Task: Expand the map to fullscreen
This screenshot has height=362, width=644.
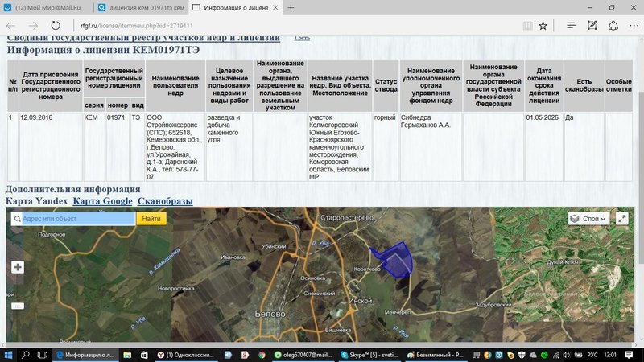Action: (x=622, y=218)
